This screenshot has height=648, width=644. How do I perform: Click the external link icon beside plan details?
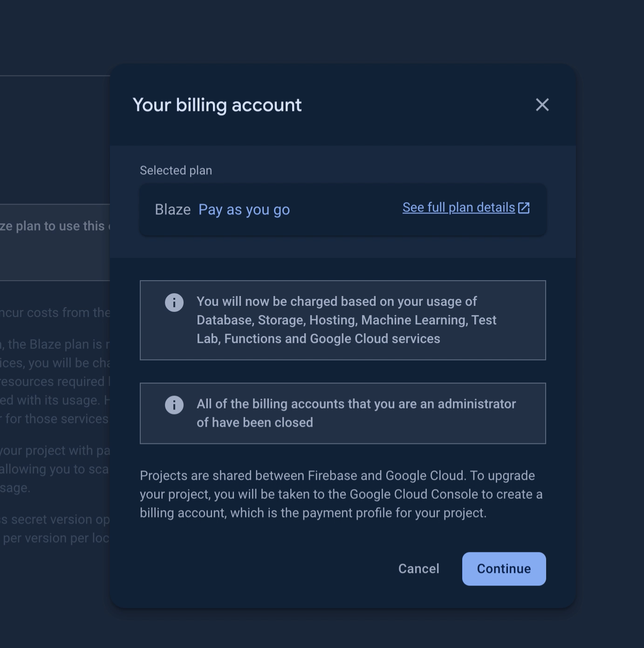pos(524,208)
